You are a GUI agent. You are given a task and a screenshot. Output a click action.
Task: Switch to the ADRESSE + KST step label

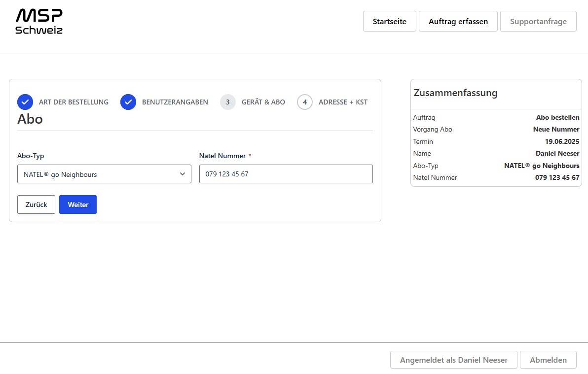[343, 102]
